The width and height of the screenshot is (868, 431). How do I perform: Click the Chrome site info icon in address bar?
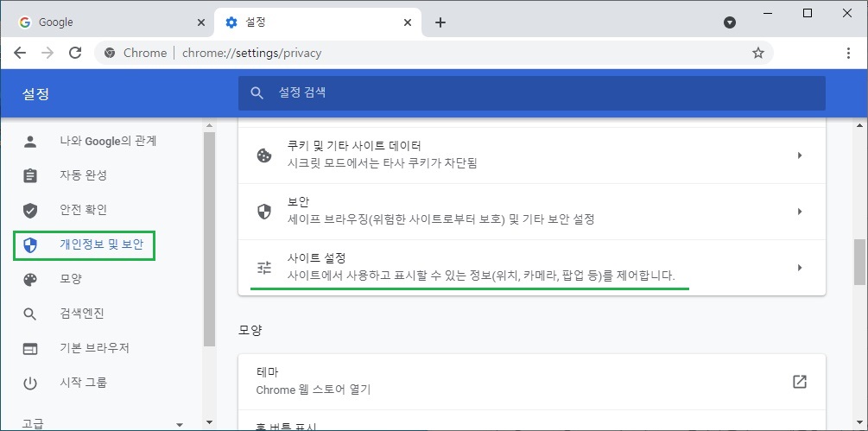click(x=110, y=53)
